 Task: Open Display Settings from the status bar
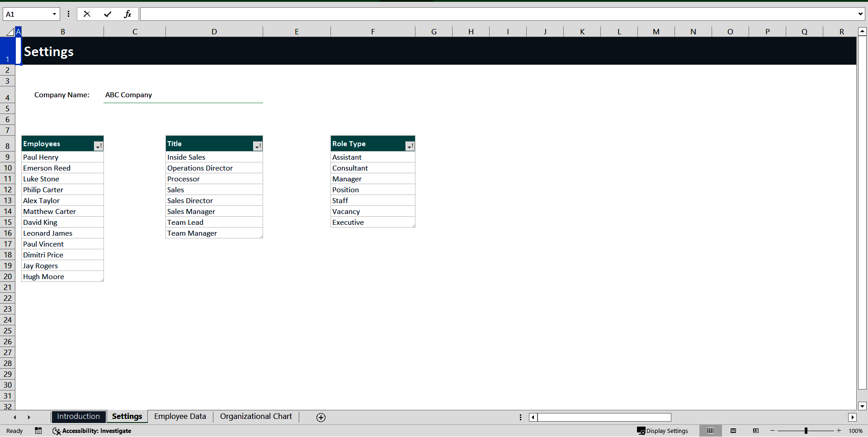point(663,431)
